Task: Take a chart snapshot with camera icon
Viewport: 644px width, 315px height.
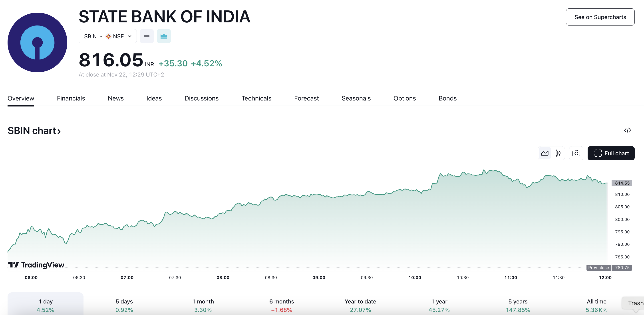Action: click(576, 153)
